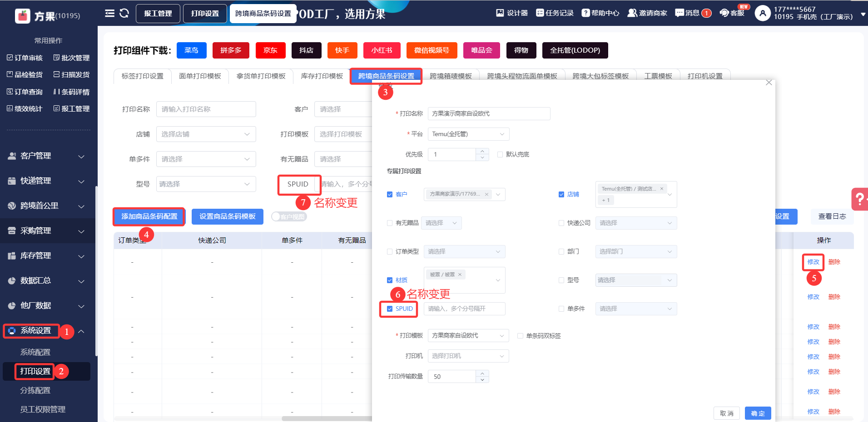Click the 库存管理 sidebar icon
The width and height of the screenshot is (868, 422).
pos(12,256)
